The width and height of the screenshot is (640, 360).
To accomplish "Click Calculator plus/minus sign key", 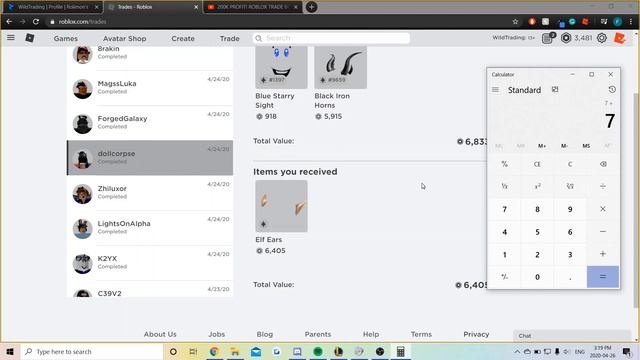I will pyautogui.click(x=504, y=277).
